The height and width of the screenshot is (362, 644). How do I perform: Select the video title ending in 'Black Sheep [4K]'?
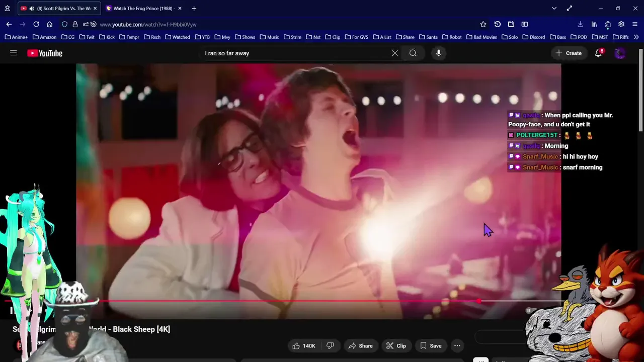(91, 329)
